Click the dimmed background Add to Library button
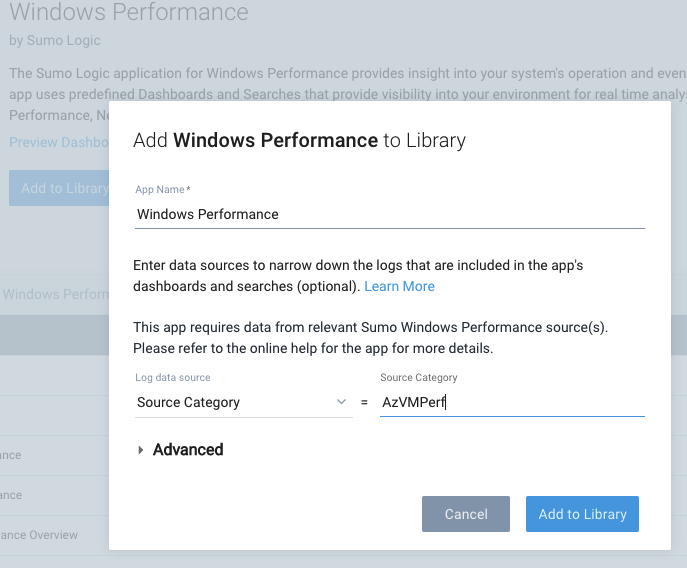The image size is (687, 568). (59, 188)
